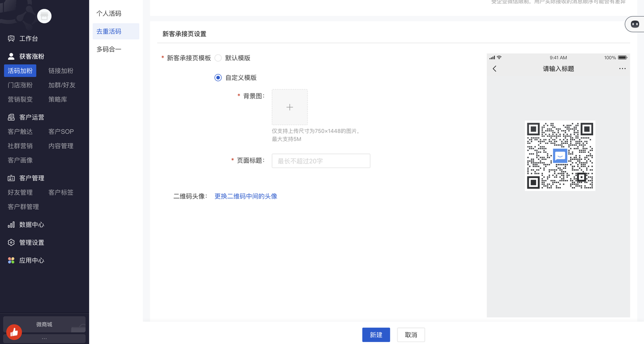Select the 默认模版 radio option
644x344 pixels.
pos(218,58)
